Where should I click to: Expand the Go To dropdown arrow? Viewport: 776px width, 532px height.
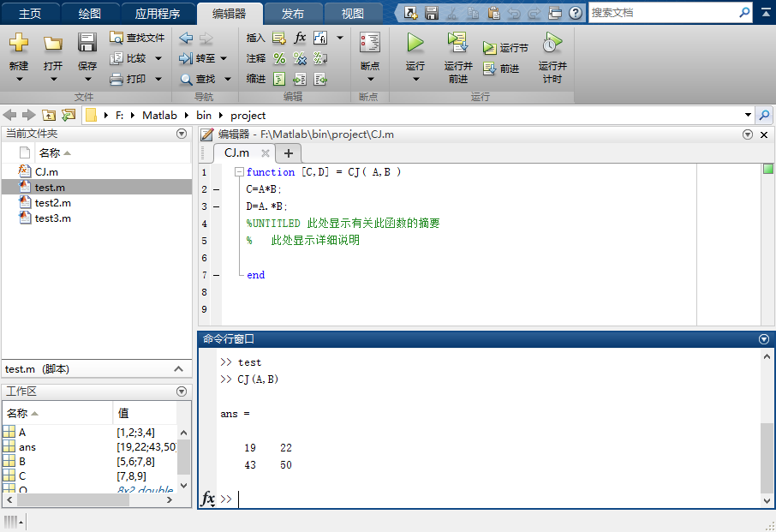[x=224, y=58]
